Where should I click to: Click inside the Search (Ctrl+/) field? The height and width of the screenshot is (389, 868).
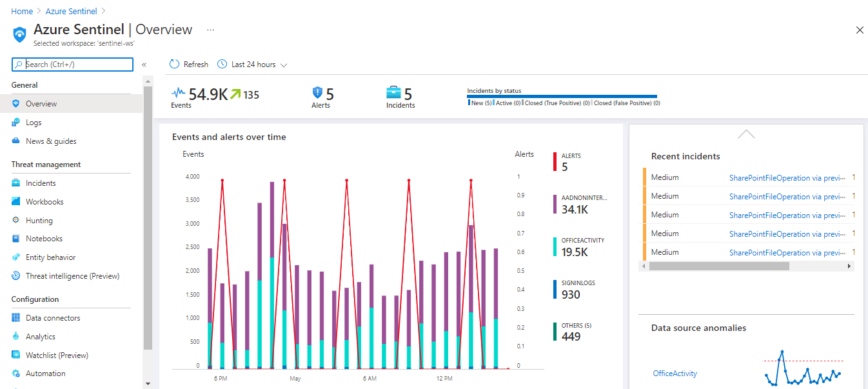(x=71, y=64)
